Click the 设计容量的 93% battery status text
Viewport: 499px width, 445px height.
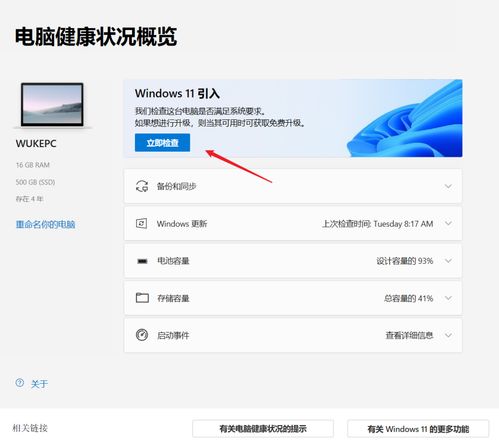[x=405, y=261]
